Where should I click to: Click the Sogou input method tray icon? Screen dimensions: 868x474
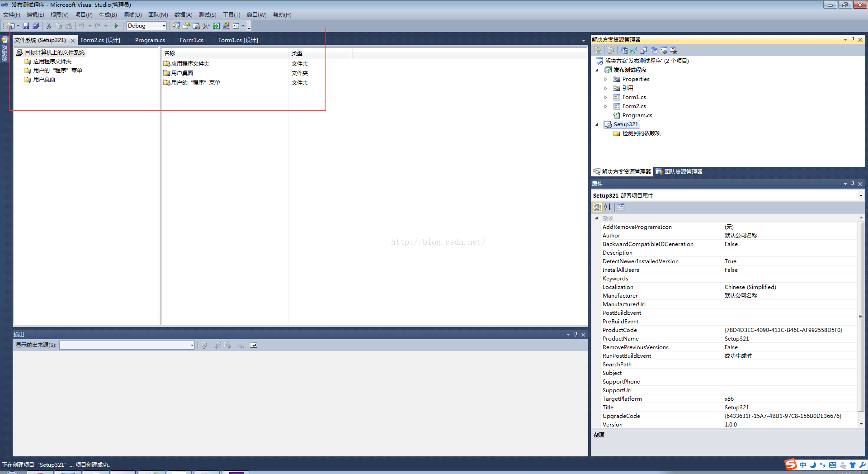click(790, 465)
